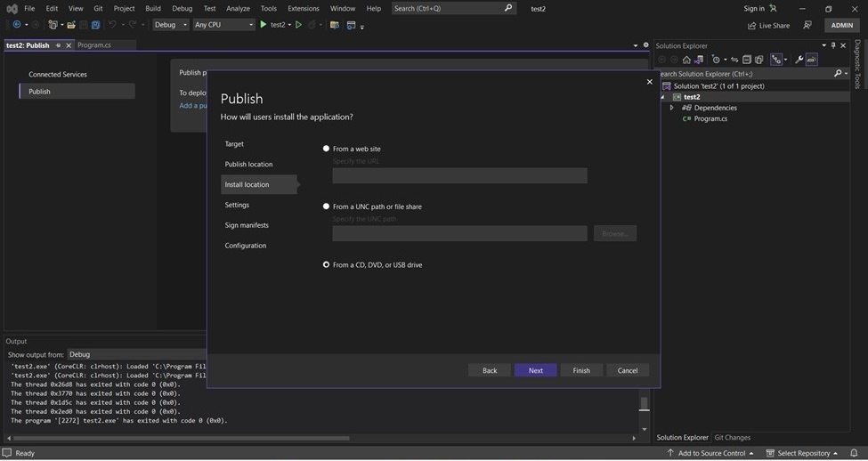The width and height of the screenshot is (868, 461).
Task: Select From a UNC path or file share
Action: pos(326,206)
